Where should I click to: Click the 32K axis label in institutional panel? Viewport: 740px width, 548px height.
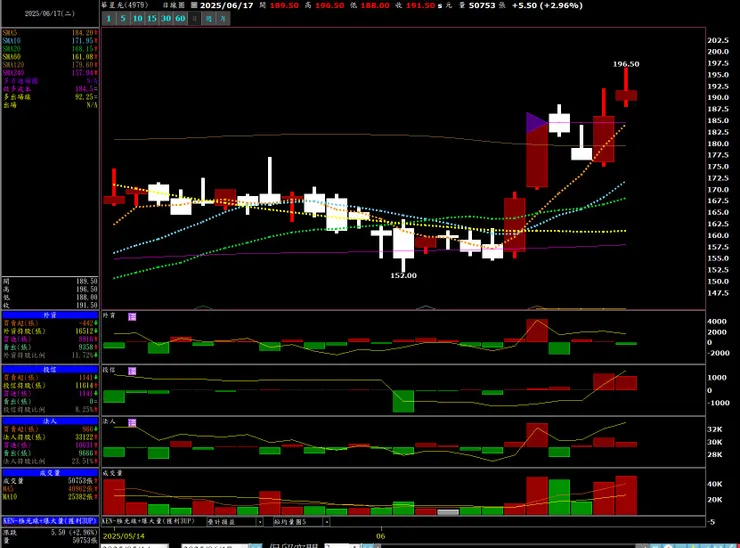point(715,430)
